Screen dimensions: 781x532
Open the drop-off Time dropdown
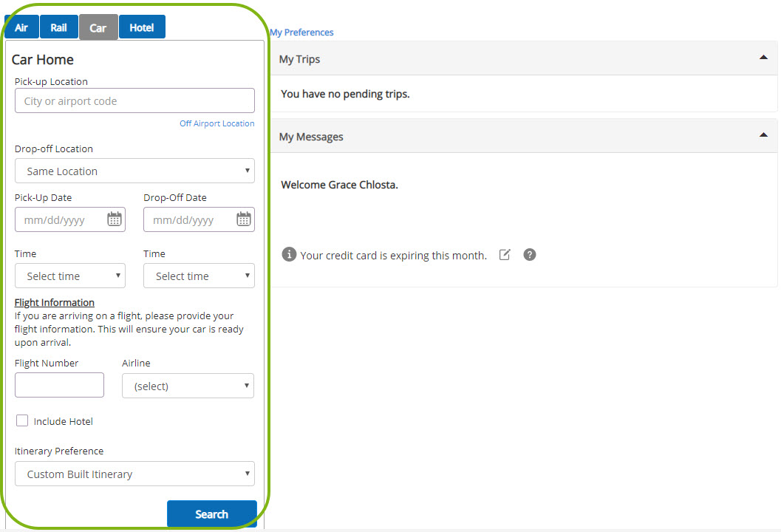[x=199, y=276]
